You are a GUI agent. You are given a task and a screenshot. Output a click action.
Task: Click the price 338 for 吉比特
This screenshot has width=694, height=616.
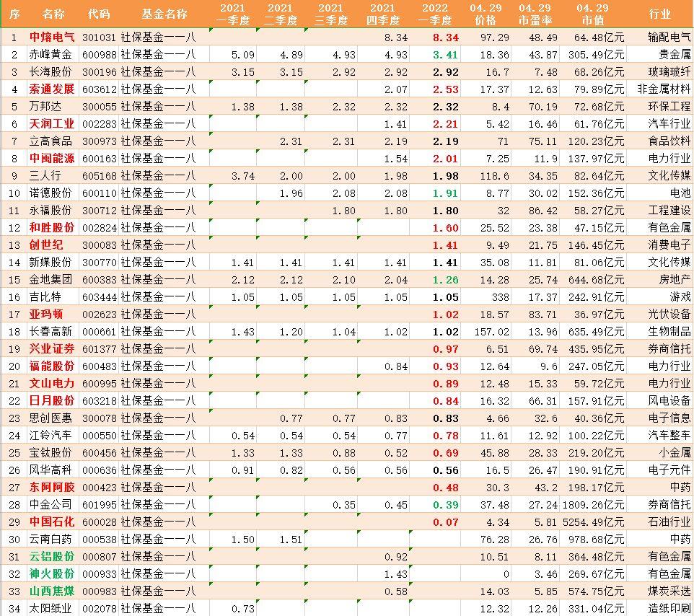500,297
